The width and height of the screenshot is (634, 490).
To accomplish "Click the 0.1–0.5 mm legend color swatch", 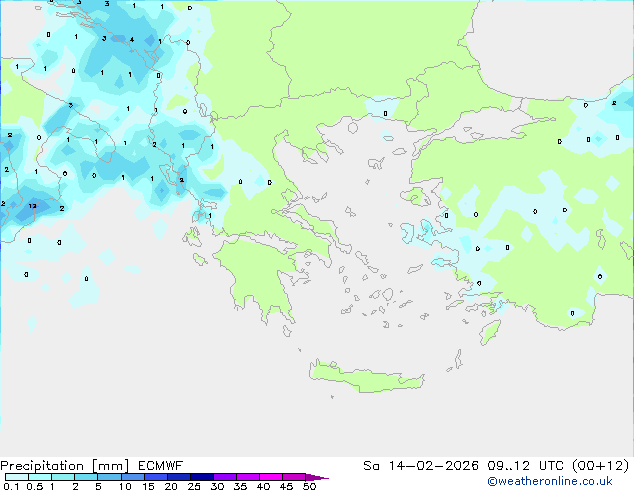I will pos(17,477).
